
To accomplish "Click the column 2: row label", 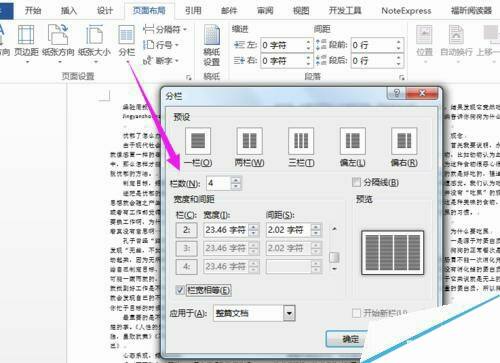I will click(x=186, y=230).
